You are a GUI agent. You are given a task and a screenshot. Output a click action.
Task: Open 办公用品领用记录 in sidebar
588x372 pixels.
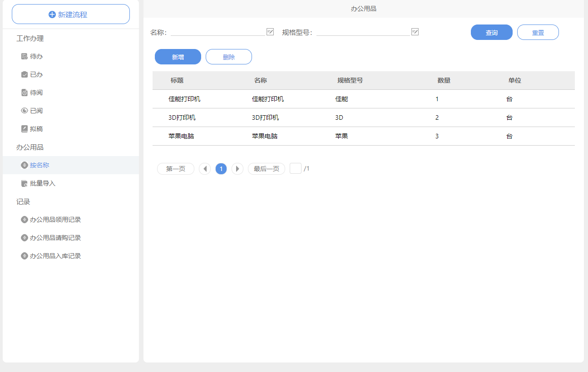(x=55, y=220)
